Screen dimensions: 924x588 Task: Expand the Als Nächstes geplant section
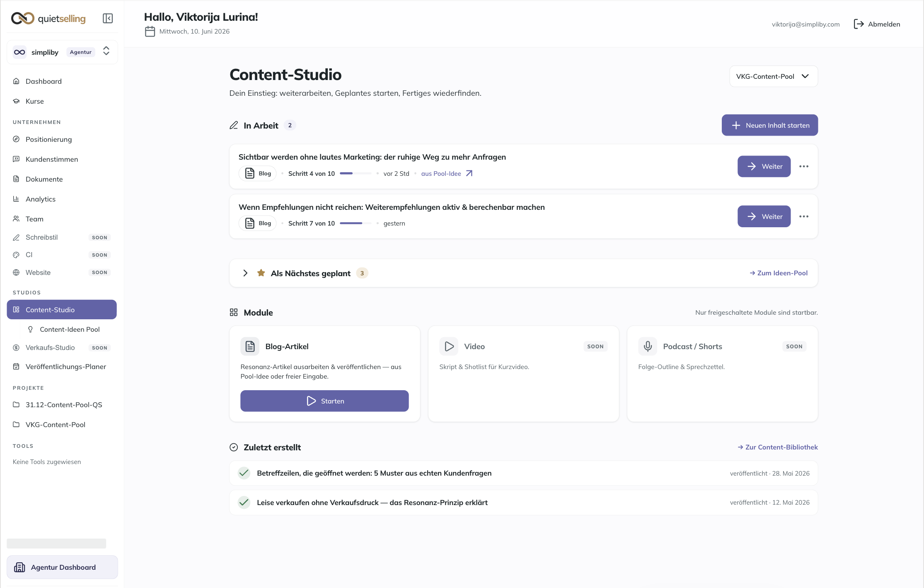click(245, 273)
